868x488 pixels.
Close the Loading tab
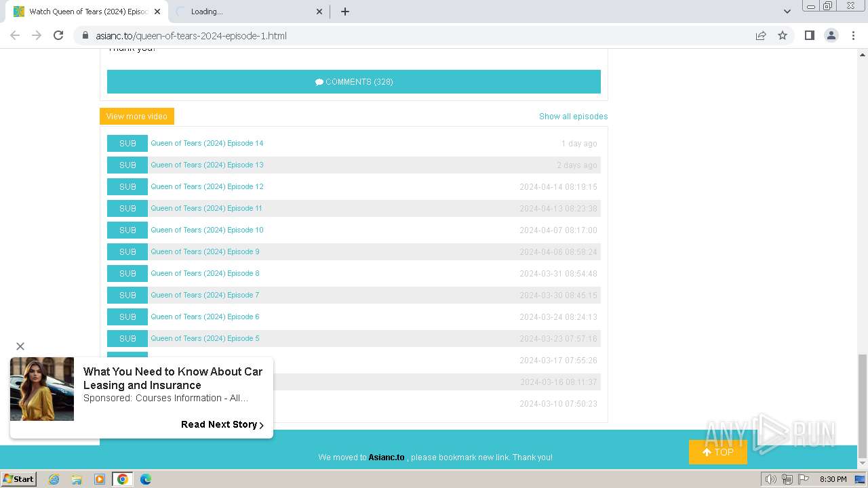point(320,12)
